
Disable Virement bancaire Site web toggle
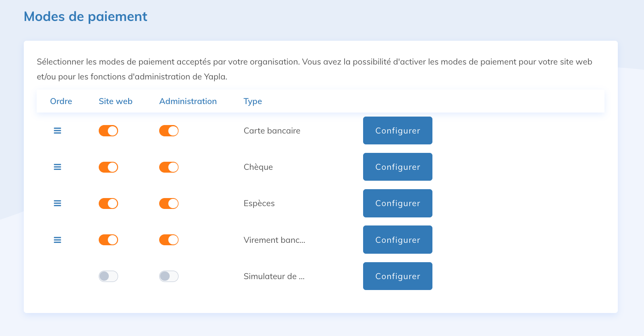[x=108, y=240]
